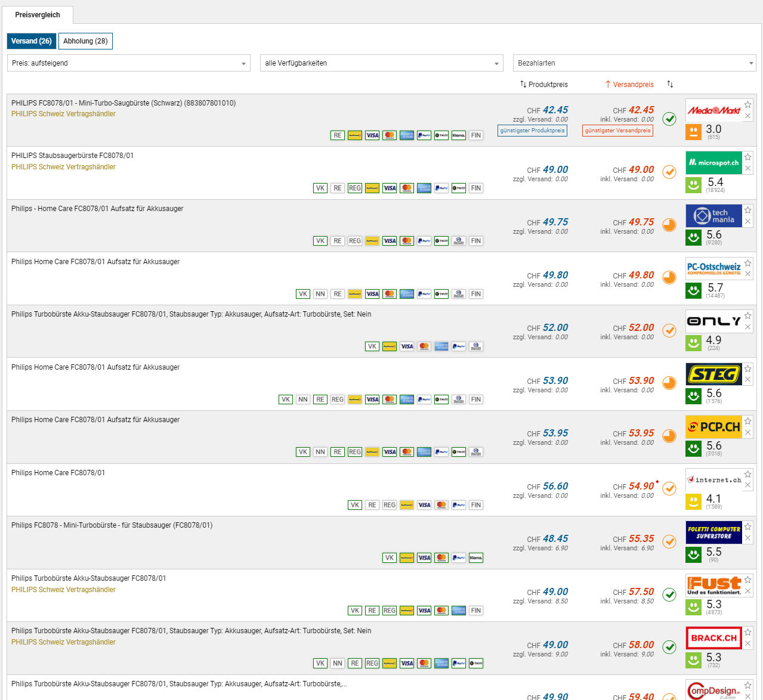Open the Bezahlarten dropdown

634,63
